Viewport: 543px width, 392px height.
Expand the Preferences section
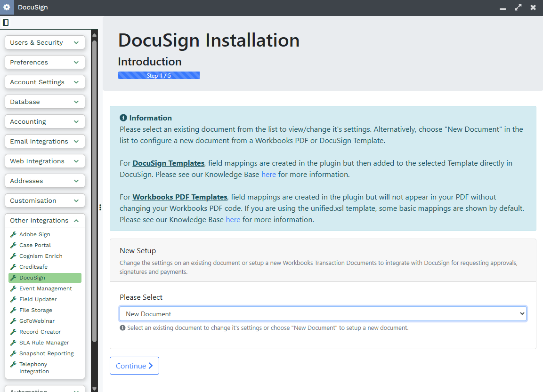(45, 62)
